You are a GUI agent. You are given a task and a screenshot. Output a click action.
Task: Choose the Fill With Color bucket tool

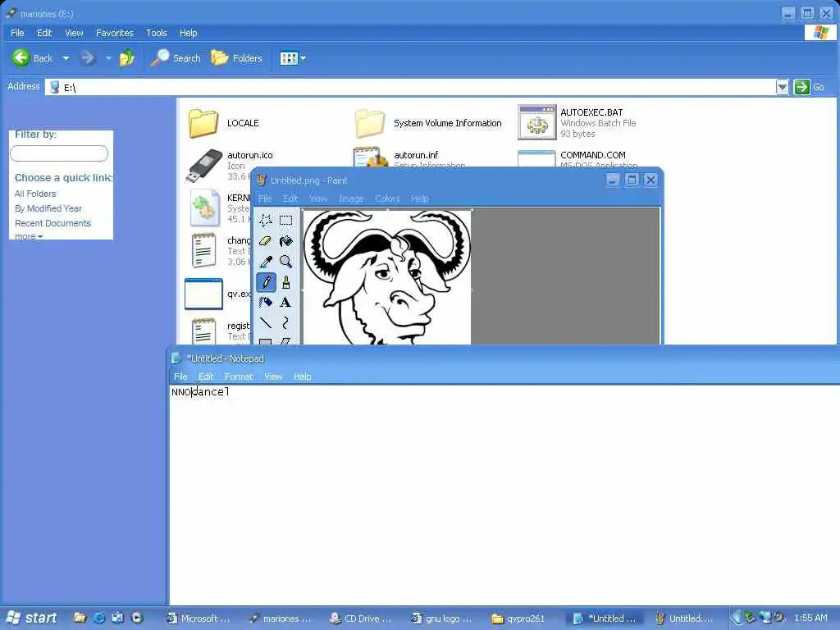[x=286, y=241]
